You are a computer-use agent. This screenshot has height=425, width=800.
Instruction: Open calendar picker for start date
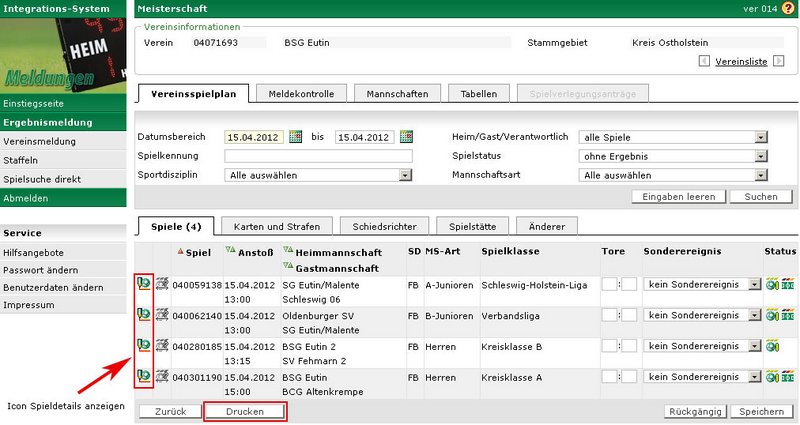295,137
